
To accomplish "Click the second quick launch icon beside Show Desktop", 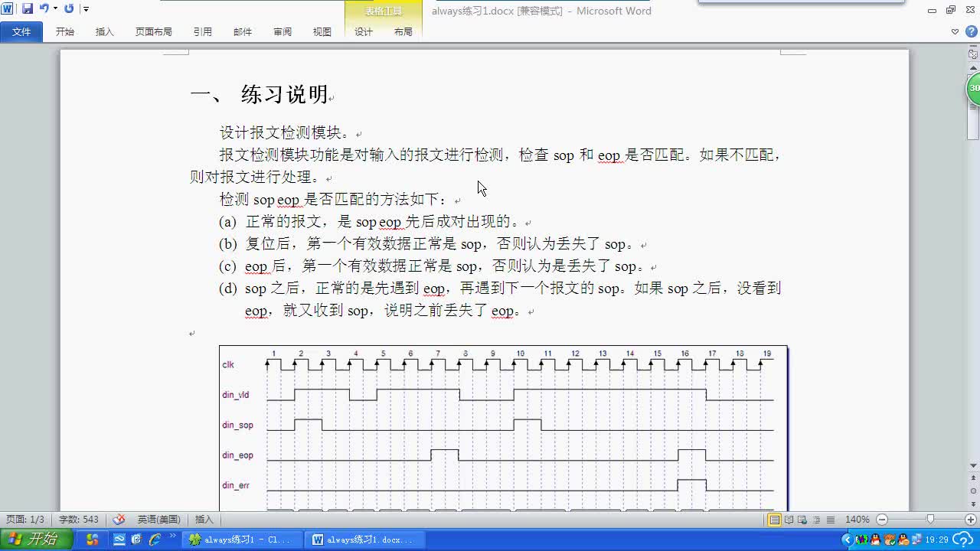I will (137, 540).
